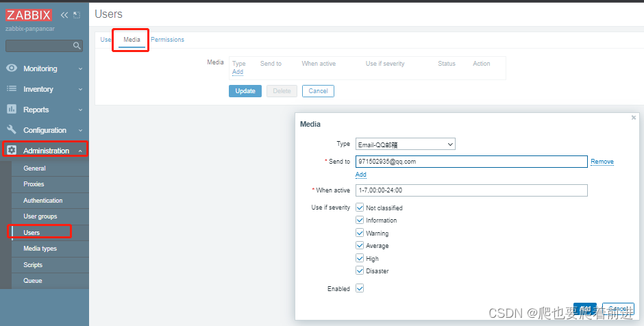Open the Type dropdown Email-QQ
The image size is (644, 326).
point(406,144)
